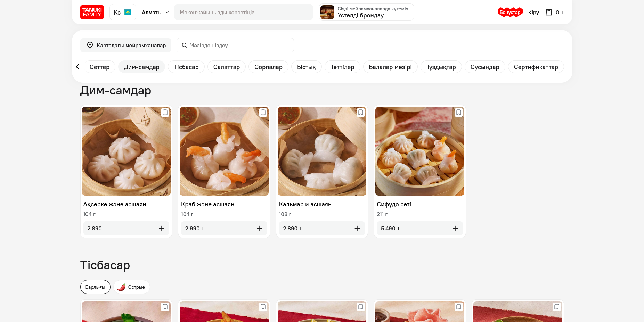644x322 pixels.
Task: Focus the delivery address input field
Action: 243,12
